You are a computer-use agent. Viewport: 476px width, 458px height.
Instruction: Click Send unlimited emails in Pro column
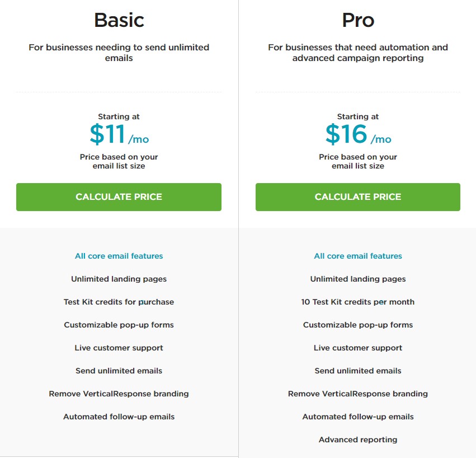click(x=358, y=371)
